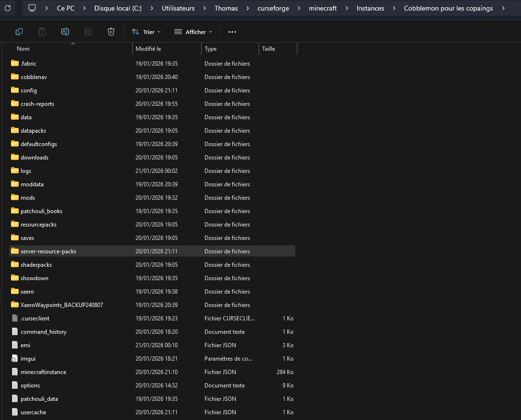Select the cobblenav folder icon

[x=15, y=77]
